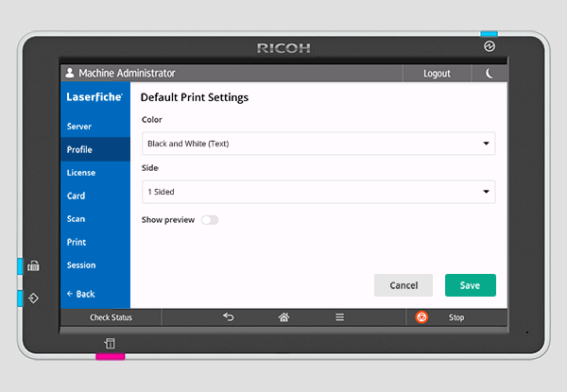The width and height of the screenshot is (567, 392).
Task: Go to the Print sidebar item
Action: (x=95, y=242)
